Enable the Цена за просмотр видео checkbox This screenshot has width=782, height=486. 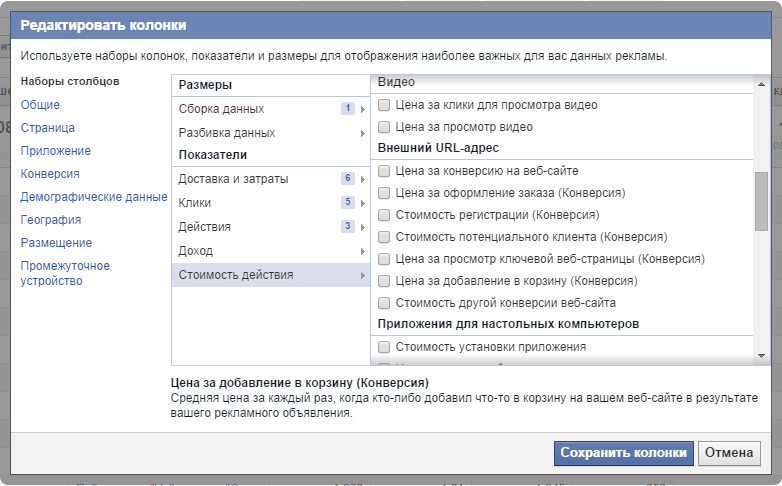(x=384, y=127)
